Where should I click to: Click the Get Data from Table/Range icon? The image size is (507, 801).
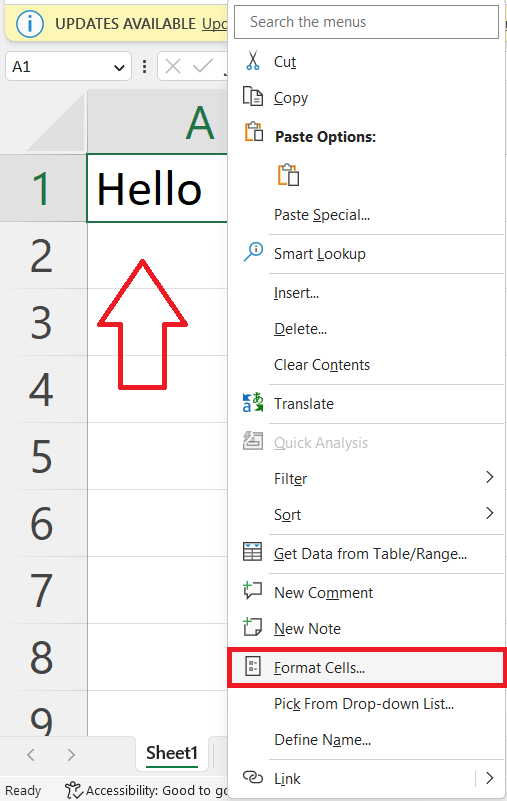(x=252, y=552)
